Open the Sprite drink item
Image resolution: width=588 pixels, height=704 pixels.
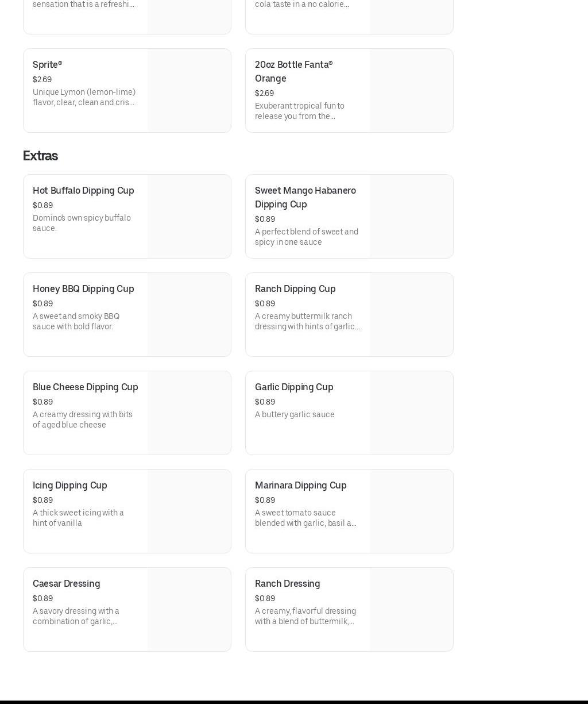[48, 65]
